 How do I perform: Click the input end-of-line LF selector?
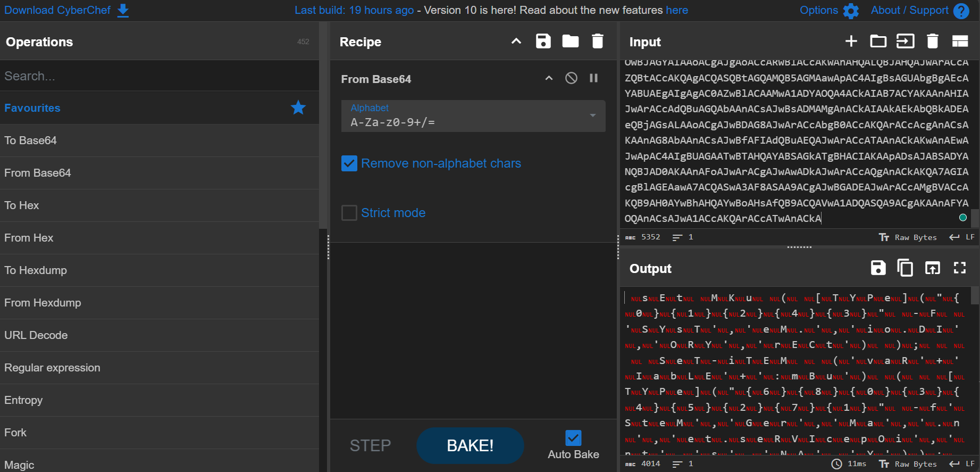(962, 237)
